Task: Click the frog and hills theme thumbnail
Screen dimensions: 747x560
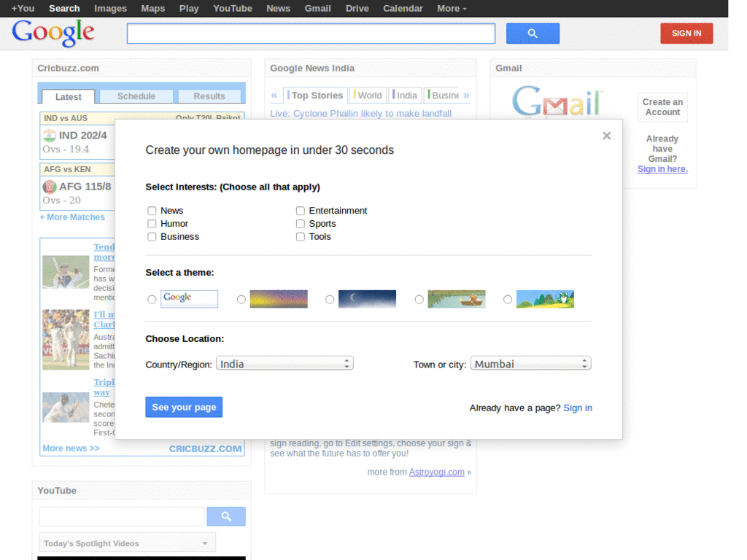Action: 545,299
